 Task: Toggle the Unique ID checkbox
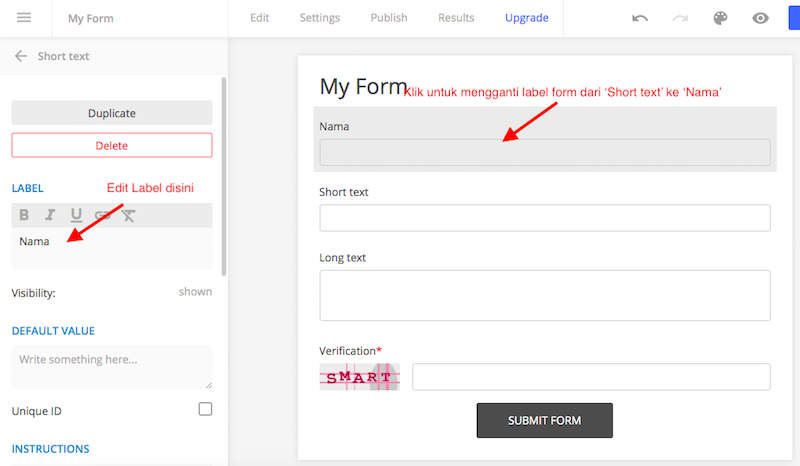pos(205,409)
